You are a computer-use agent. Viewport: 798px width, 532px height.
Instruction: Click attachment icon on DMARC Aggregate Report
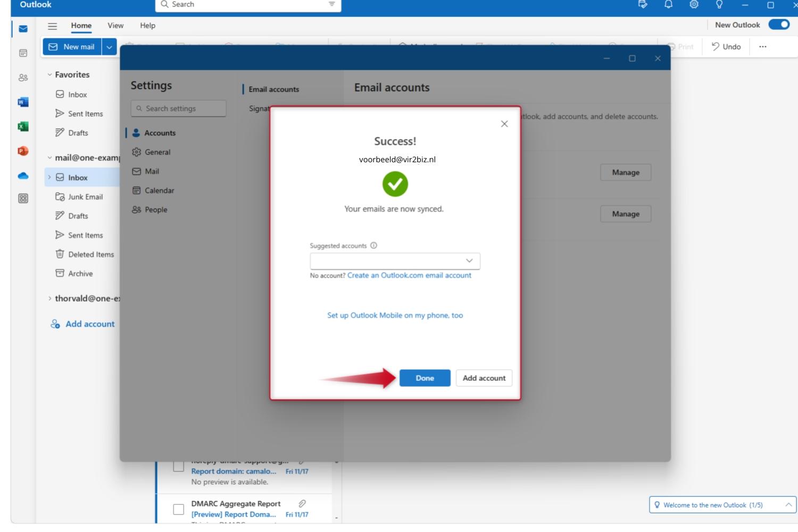click(302, 503)
